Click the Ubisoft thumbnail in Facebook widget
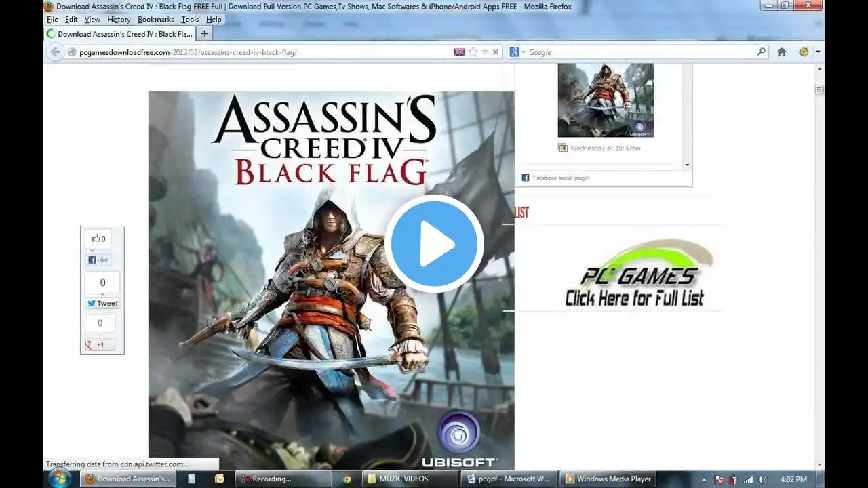Viewport: 868px width, 488px height. point(606,100)
